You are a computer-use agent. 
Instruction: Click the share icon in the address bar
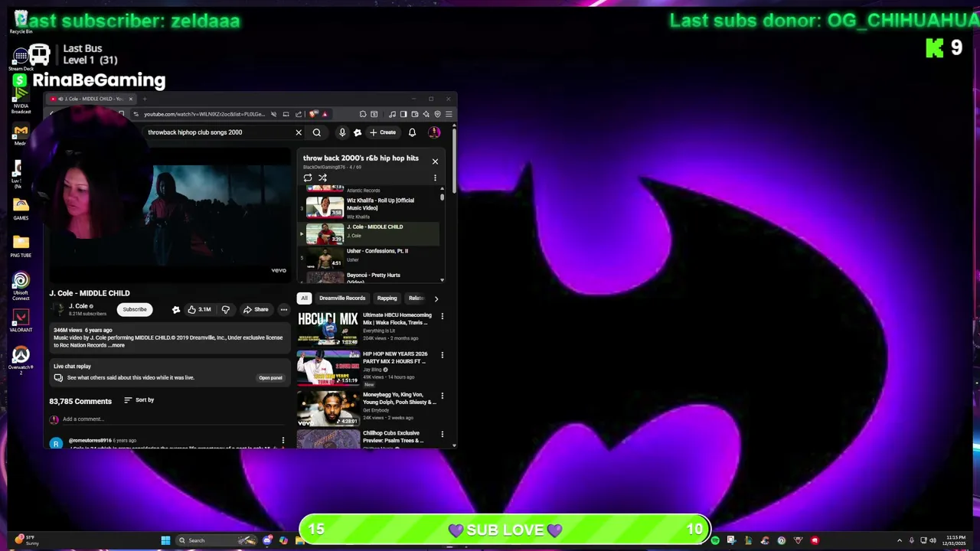coord(299,115)
